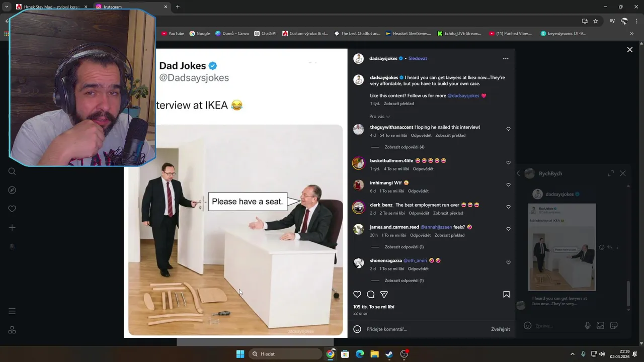The height and width of the screenshot is (362, 644).
Task: Open the comment bubble icon under the post
Action: [371, 294]
